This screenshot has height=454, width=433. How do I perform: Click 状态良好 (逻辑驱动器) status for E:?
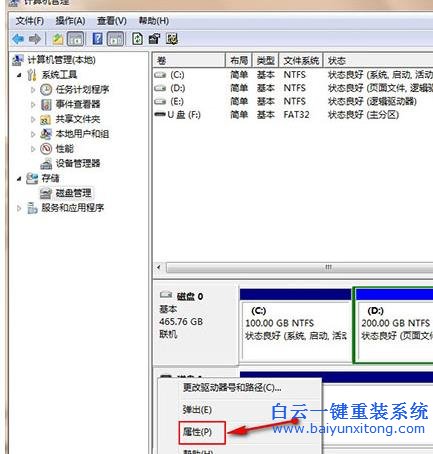pos(372,101)
